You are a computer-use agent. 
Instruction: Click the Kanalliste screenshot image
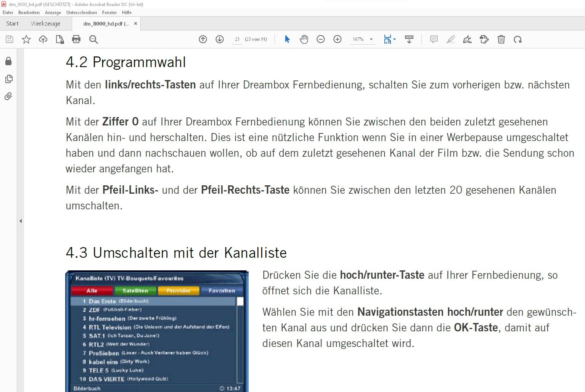157,331
